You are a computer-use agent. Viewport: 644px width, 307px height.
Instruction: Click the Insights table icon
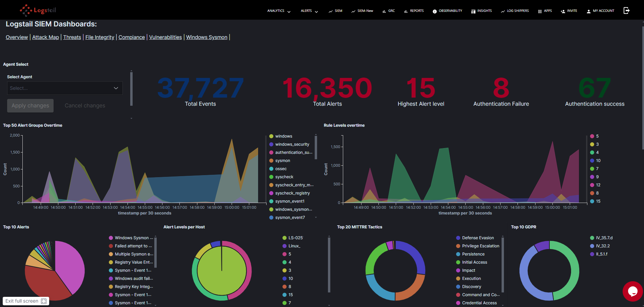pyautogui.click(x=473, y=11)
